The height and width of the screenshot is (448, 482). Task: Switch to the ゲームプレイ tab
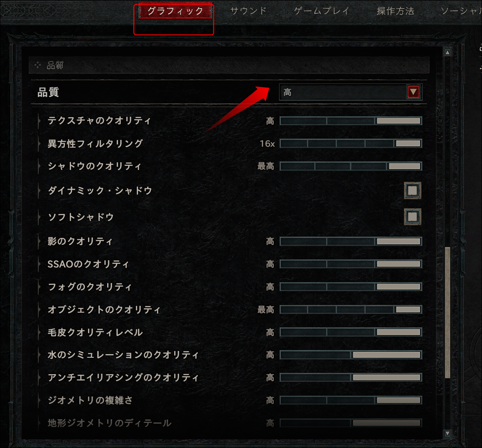click(321, 11)
